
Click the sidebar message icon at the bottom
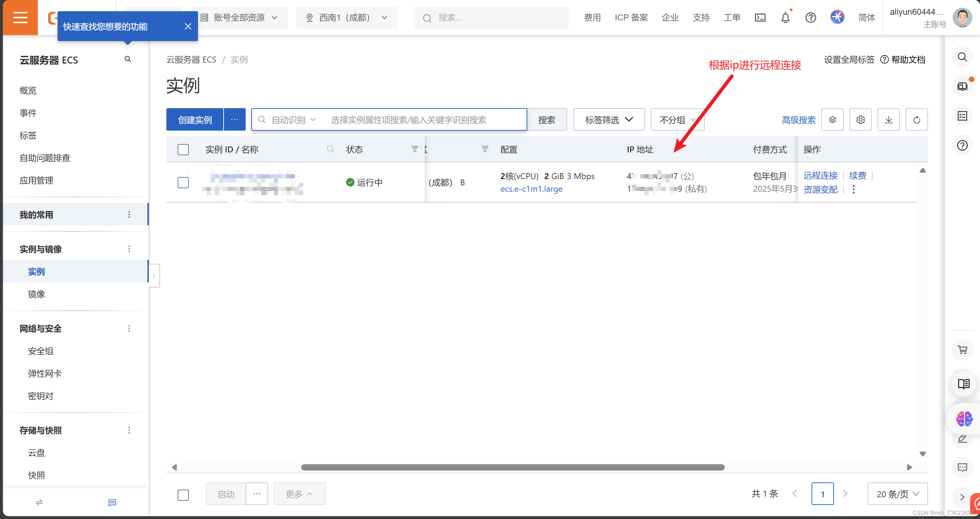[112, 502]
